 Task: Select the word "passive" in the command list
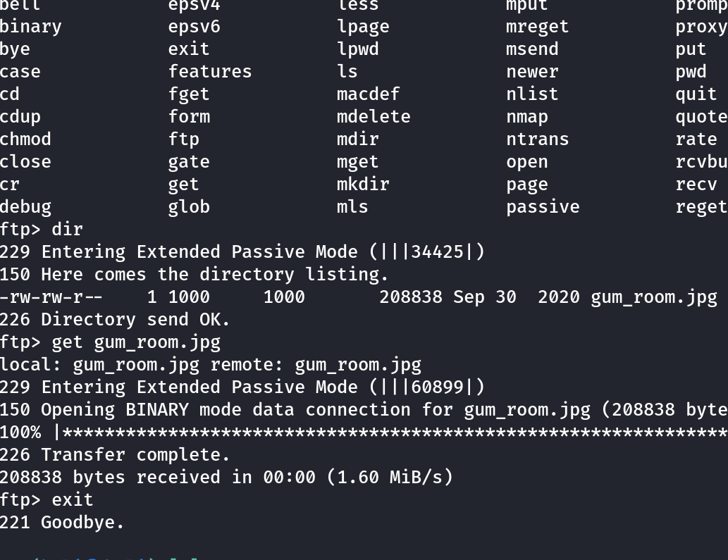pos(543,206)
